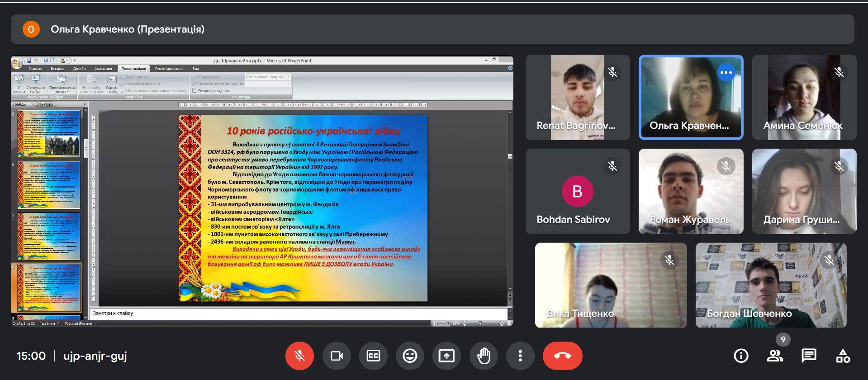Screen dimensions: 868x380
Task: Open the emoji reactions picker
Action: pos(410,356)
